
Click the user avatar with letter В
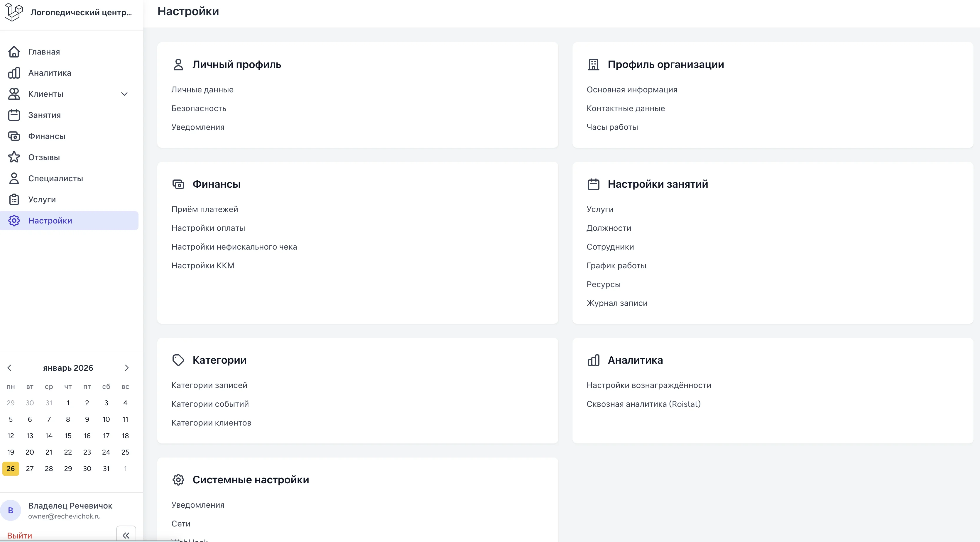(x=11, y=510)
